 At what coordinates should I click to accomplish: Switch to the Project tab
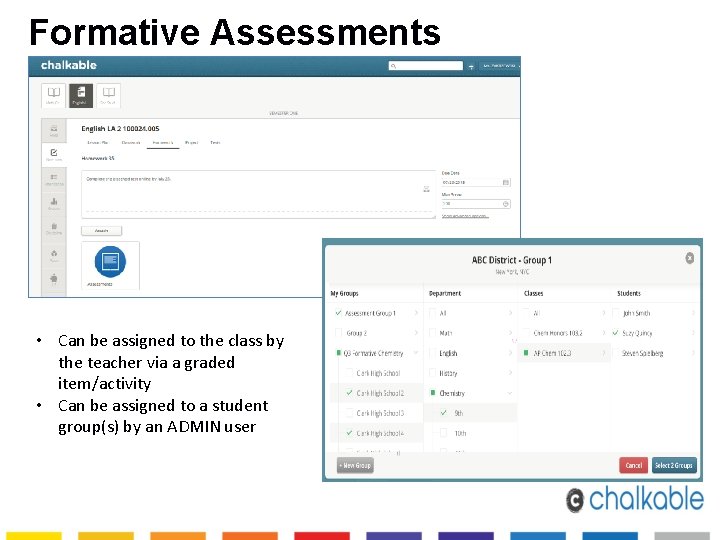coord(191,143)
